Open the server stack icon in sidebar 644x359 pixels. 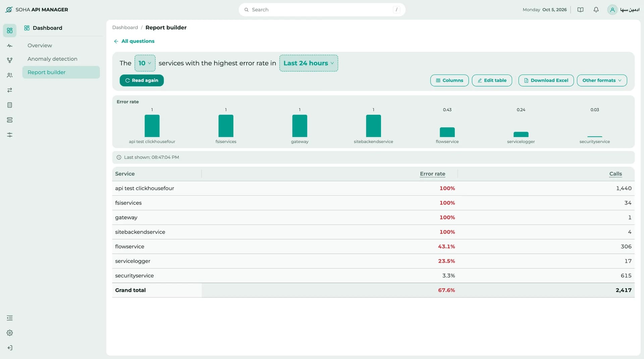[x=10, y=120]
